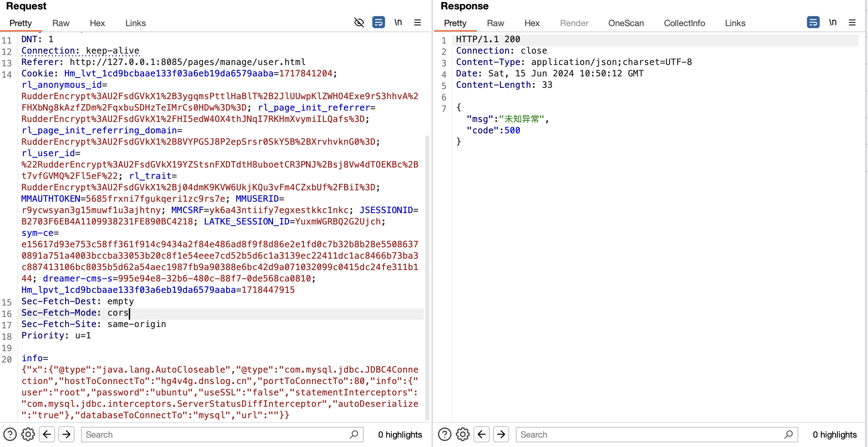
Task: Click the Response Hex tab
Action: pos(532,23)
